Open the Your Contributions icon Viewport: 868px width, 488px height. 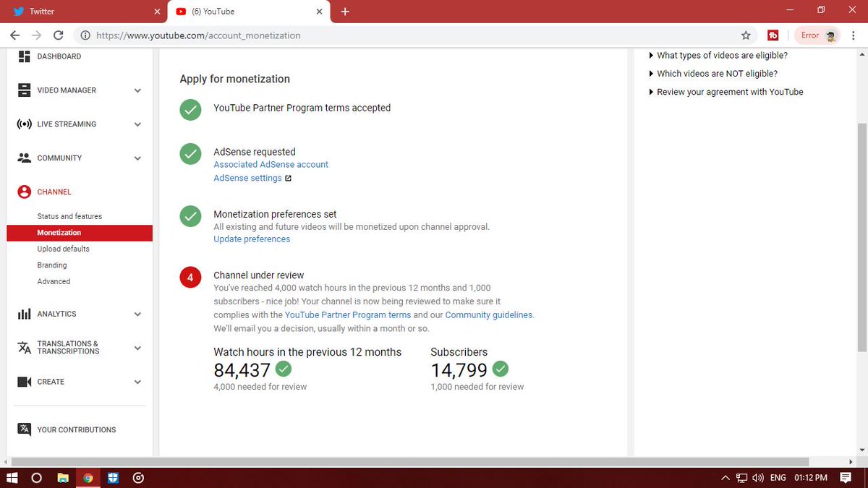coord(24,429)
